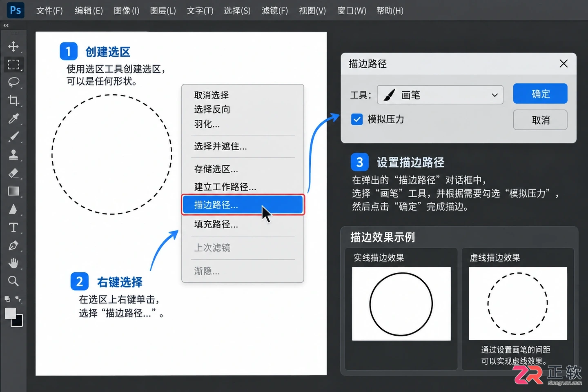Image resolution: width=588 pixels, height=392 pixels.
Task: Open the 工具 画笔 dropdown
Action: (440, 95)
